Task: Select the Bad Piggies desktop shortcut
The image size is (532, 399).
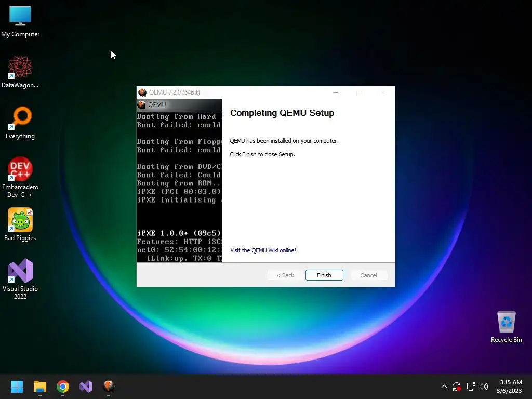Action: [20, 224]
